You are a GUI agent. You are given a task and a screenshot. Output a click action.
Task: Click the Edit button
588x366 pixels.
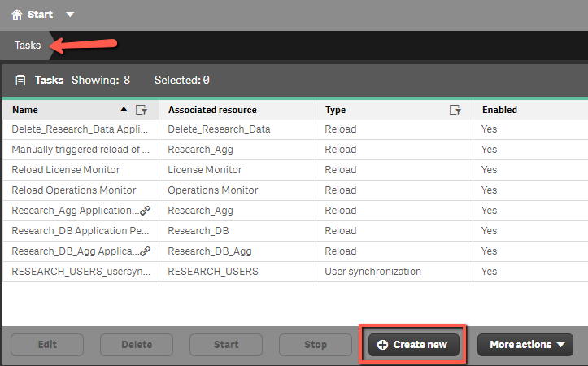[x=47, y=345]
